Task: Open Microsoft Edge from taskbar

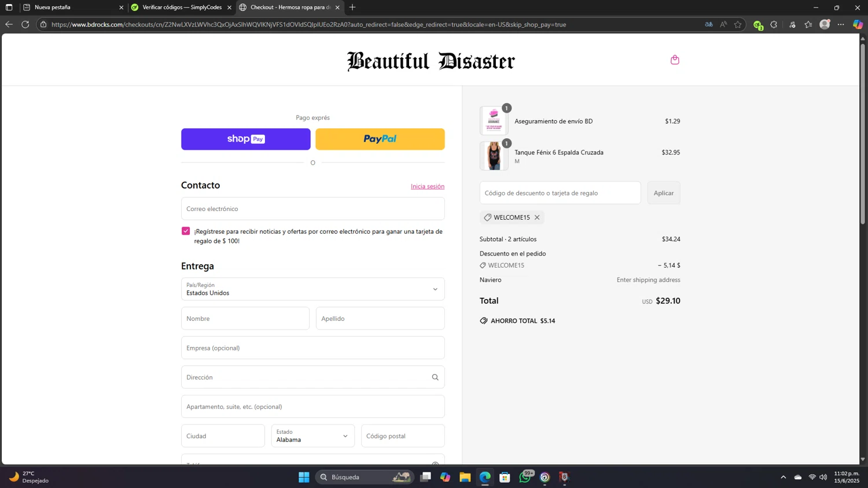Action: click(485, 477)
